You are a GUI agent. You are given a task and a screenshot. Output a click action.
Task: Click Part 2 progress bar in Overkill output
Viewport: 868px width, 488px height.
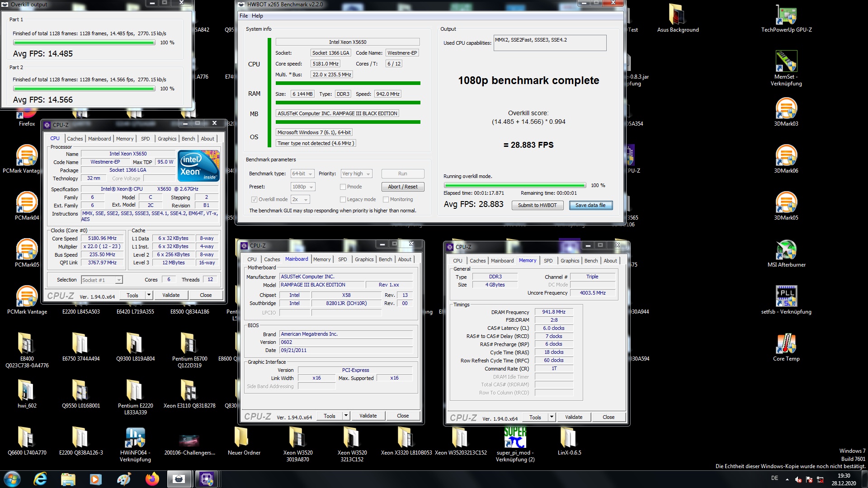click(84, 89)
